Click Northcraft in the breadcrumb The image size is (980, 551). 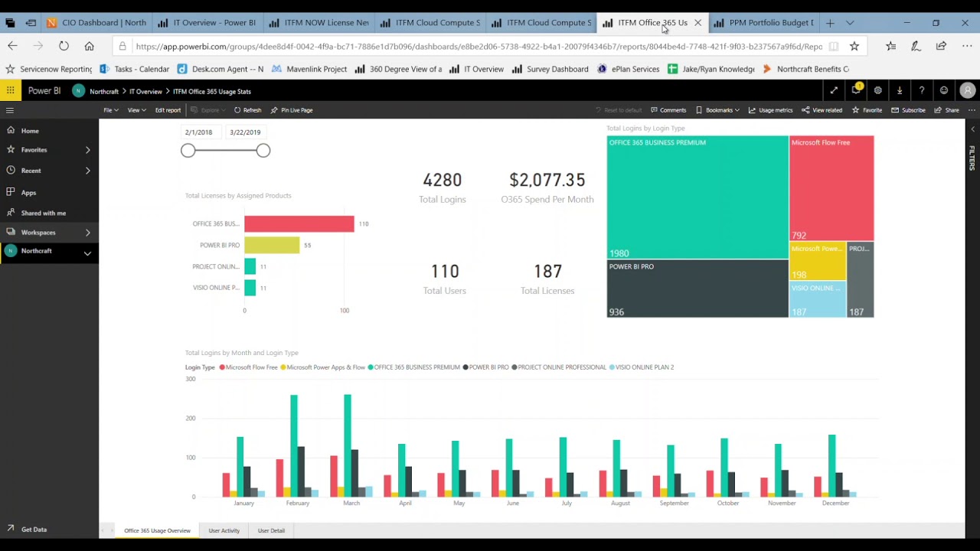tap(104, 92)
